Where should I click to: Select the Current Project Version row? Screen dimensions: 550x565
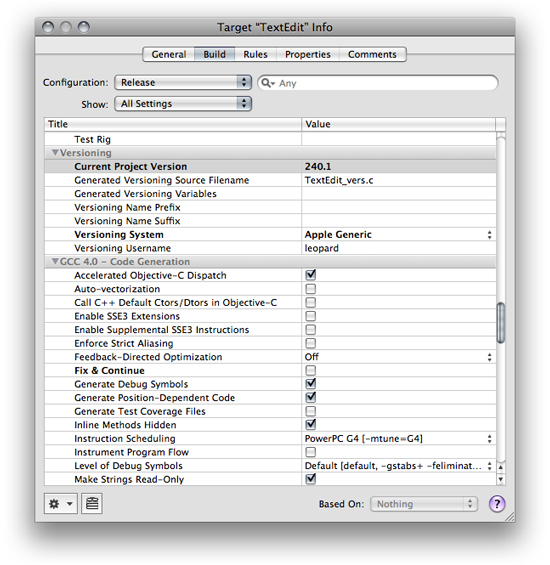[270, 166]
